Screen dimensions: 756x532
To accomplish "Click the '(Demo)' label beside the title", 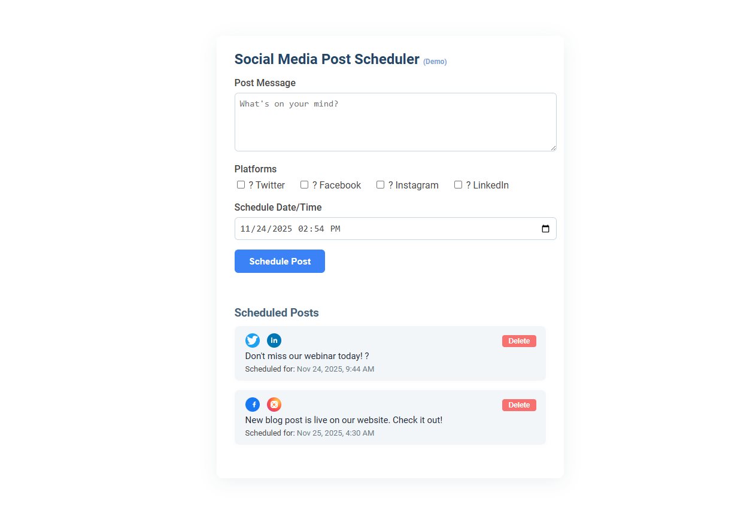I will pos(435,61).
